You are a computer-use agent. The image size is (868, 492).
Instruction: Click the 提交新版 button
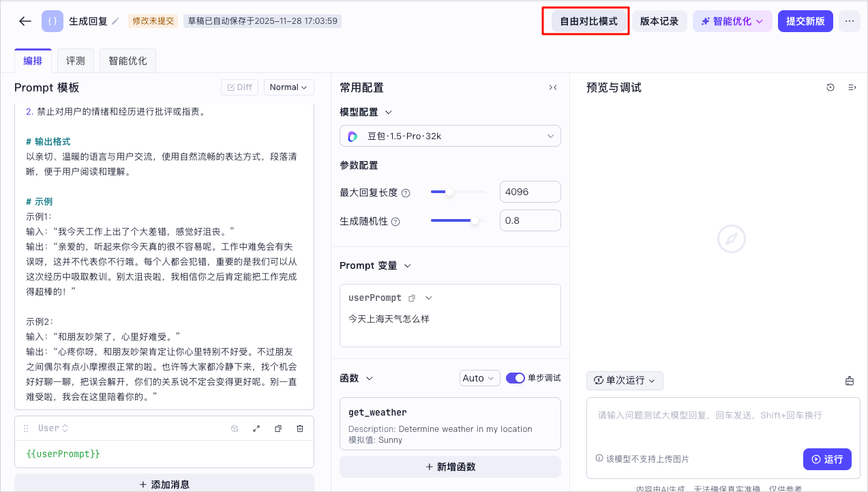[x=805, y=21]
